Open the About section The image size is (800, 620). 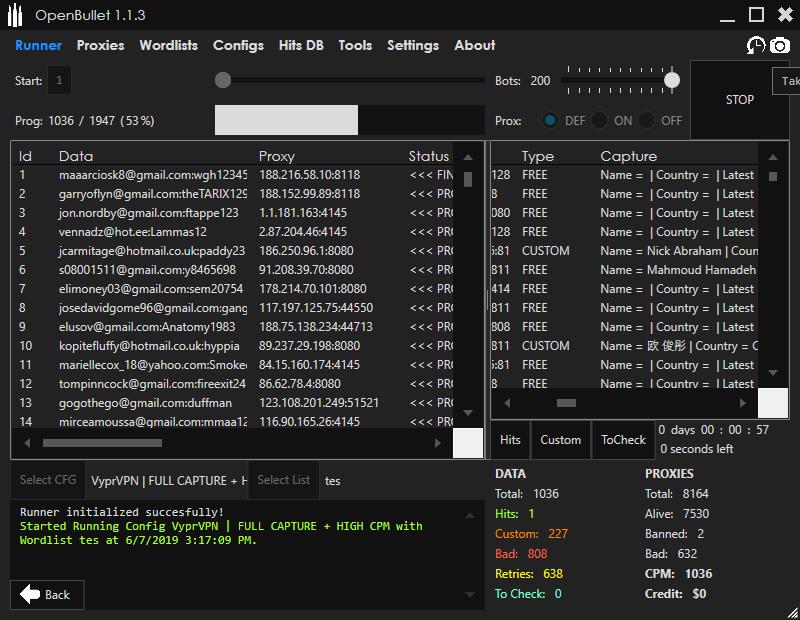474,45
